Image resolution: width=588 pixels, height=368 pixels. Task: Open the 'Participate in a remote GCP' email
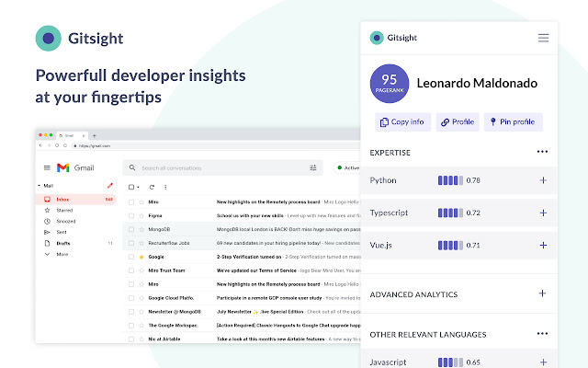click(x=242, y=298)
